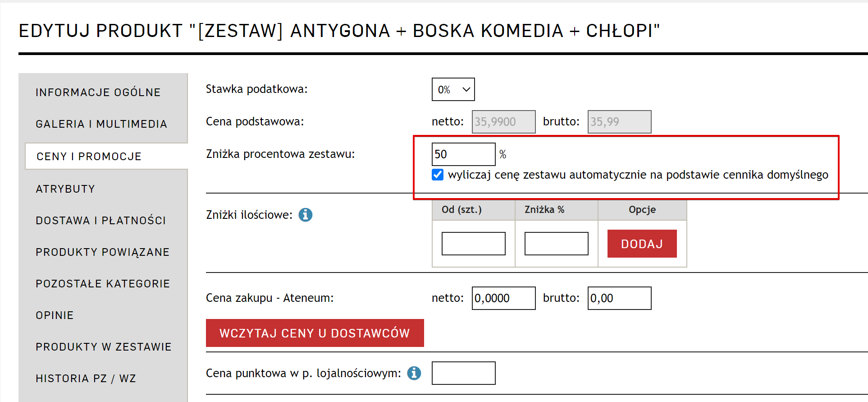
Task: Focus the set percentage discount field
Action: point(463,154)
